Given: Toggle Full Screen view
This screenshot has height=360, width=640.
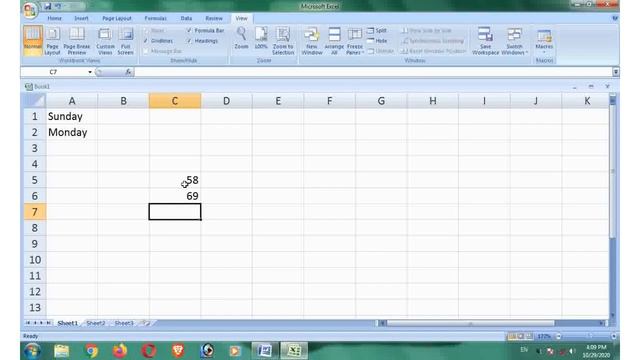Looking at the screenshot, I should coord(125,40).
